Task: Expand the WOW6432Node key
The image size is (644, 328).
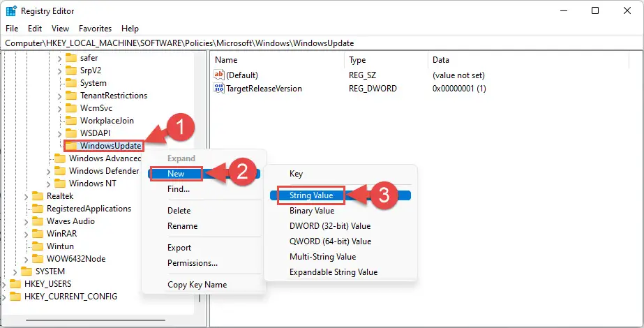Action: [x=27, y=260]
